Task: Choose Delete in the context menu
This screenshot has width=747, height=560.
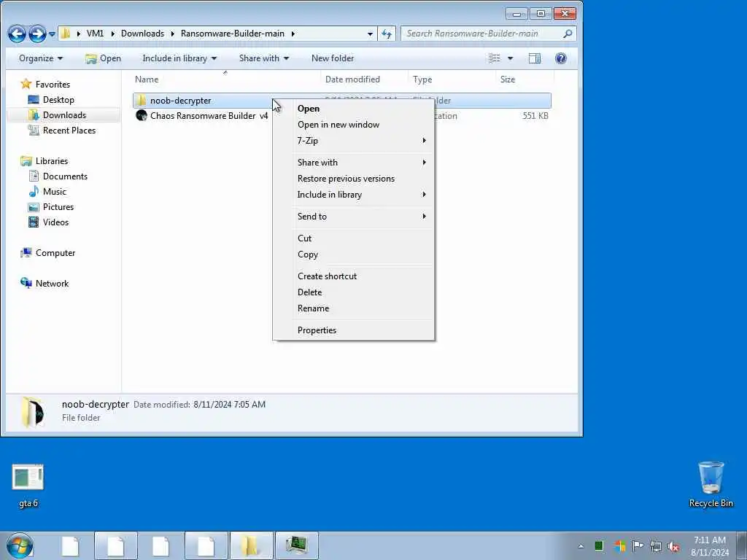Action: coord(354,292)
